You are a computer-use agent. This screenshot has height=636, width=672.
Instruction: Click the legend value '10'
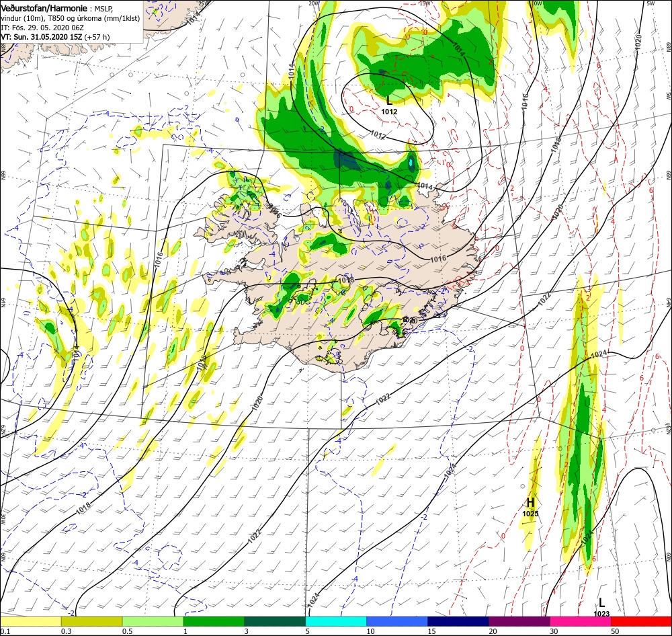click(x=371, y=631)
